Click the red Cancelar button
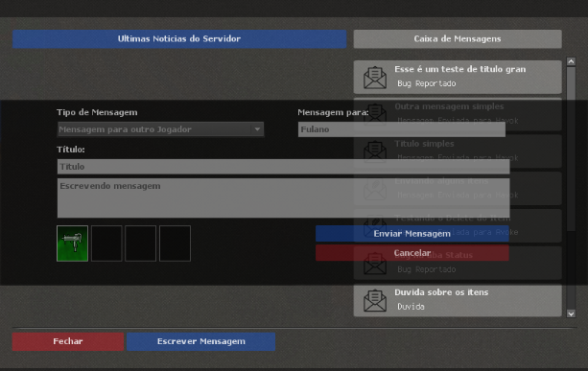This screenshot has height=371, width=588. click(x=412, y=253)
